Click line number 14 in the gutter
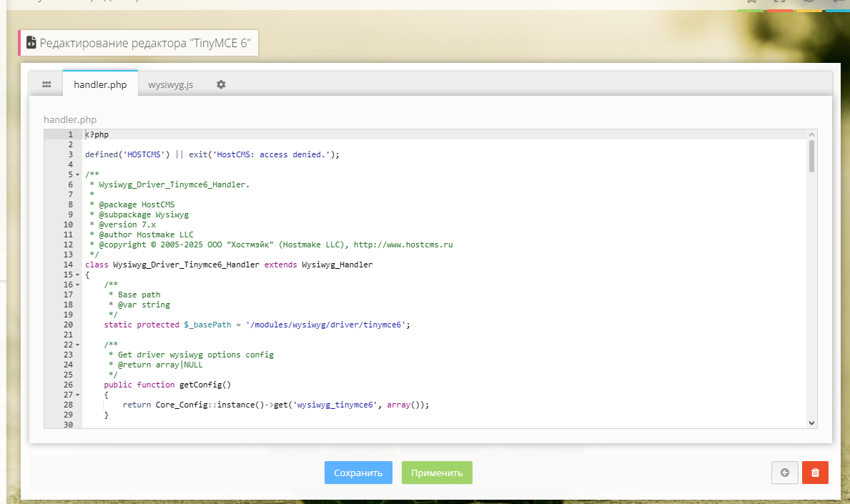The image size is (850, 504). tap(69, 265)
